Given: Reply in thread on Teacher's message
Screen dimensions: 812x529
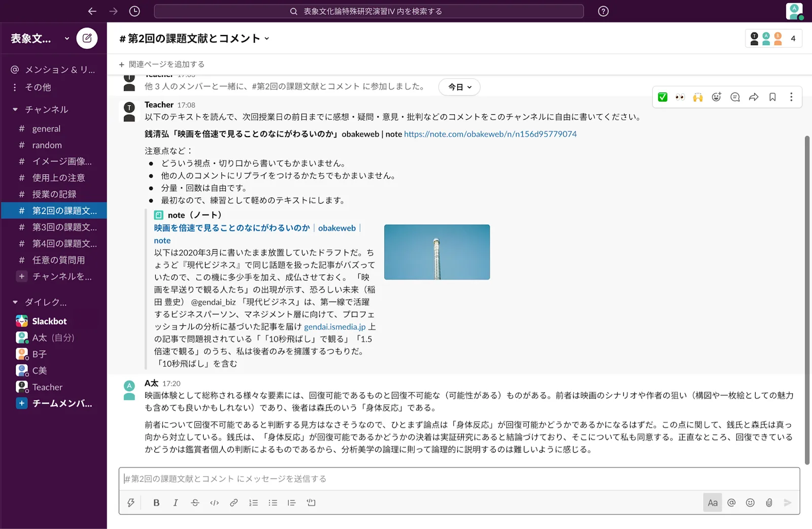Looking at the screenshot, I should pyautogui.click(x=735, y=97).
